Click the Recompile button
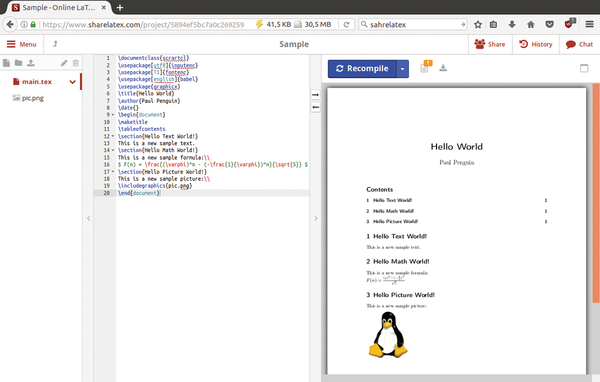 click(x=362, y=69)
